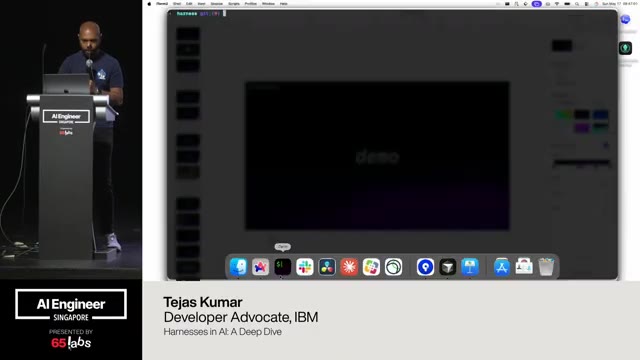Viewport: 640px width, 360px height.
Task: Open the iTerm2 application menu
Action: coord(162,4)
